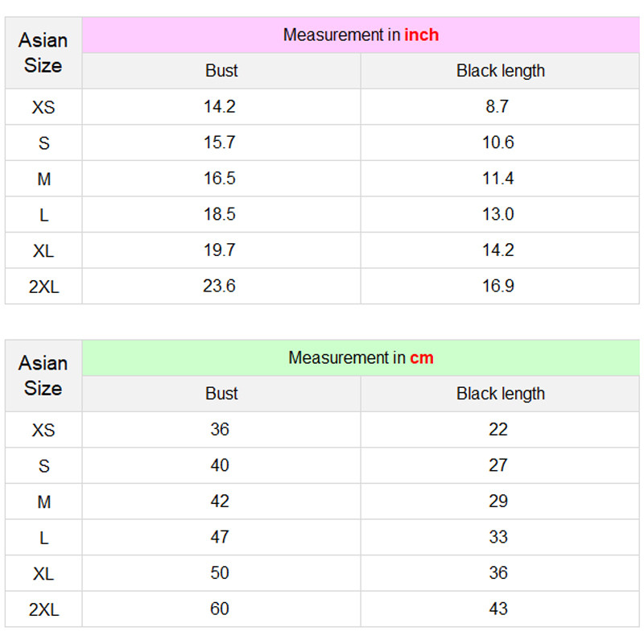
Task: Click the XS row label in inch table
Action: click(43, 107)
